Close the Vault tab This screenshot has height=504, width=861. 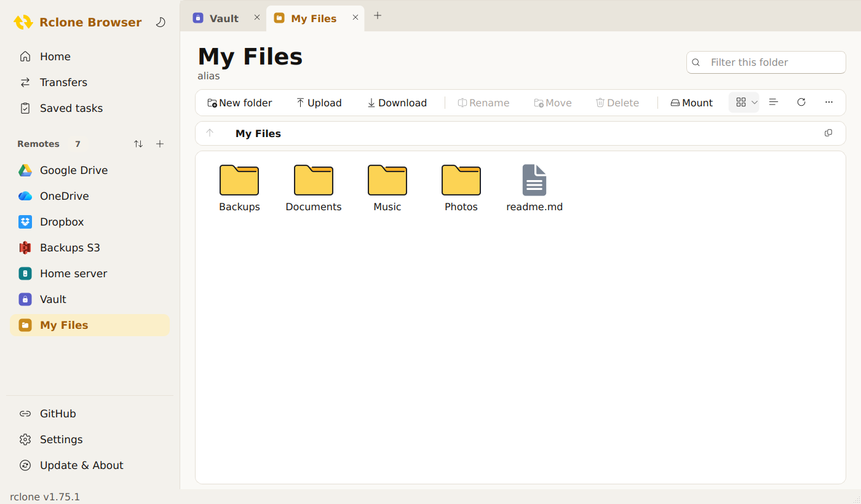coord(257,18)
